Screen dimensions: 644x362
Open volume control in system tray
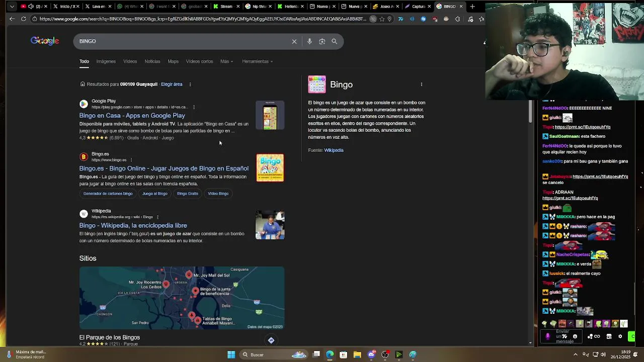point(603,354)
